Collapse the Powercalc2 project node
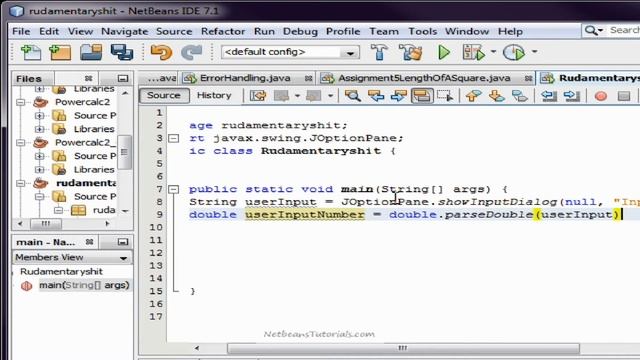Viewport: 640px width, 360px height. pos(20,102)
